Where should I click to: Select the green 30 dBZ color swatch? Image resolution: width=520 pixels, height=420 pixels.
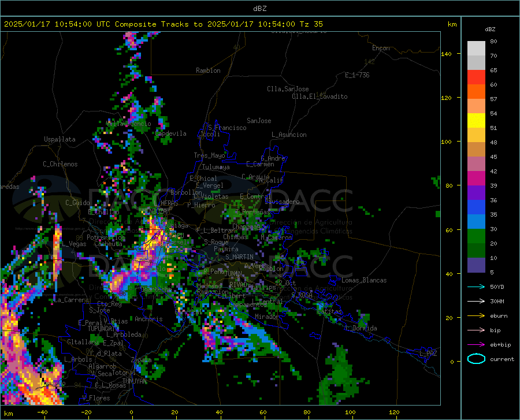point(476,236)
